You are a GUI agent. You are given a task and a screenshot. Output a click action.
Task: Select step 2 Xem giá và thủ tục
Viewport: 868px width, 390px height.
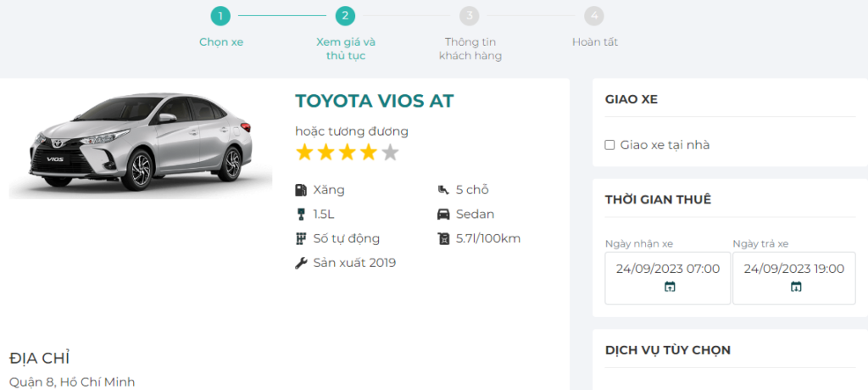tap(345, 16)
